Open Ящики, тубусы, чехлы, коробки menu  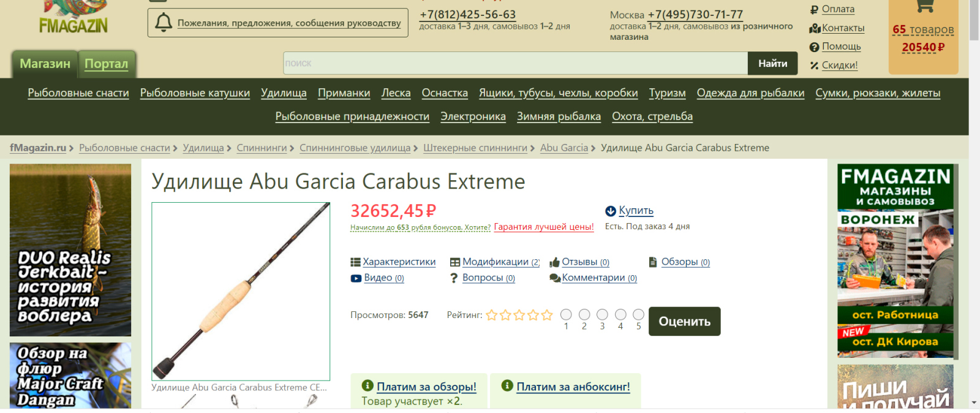pos(559,93)
